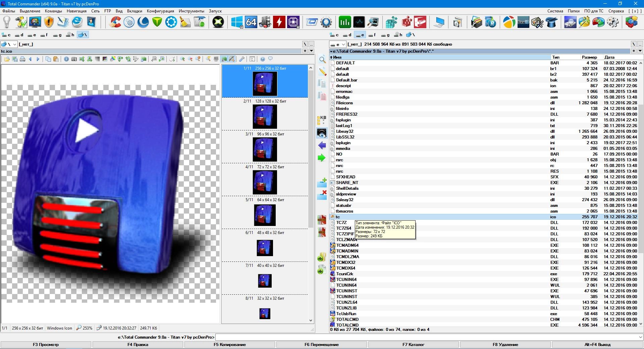
Task: Click the lightbulb icon in the button bar
Action: pyautogui.click(x=7, y=22)
